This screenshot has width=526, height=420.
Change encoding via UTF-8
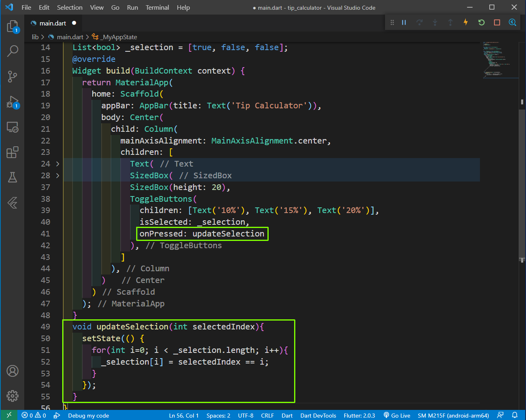click(246, 416)
